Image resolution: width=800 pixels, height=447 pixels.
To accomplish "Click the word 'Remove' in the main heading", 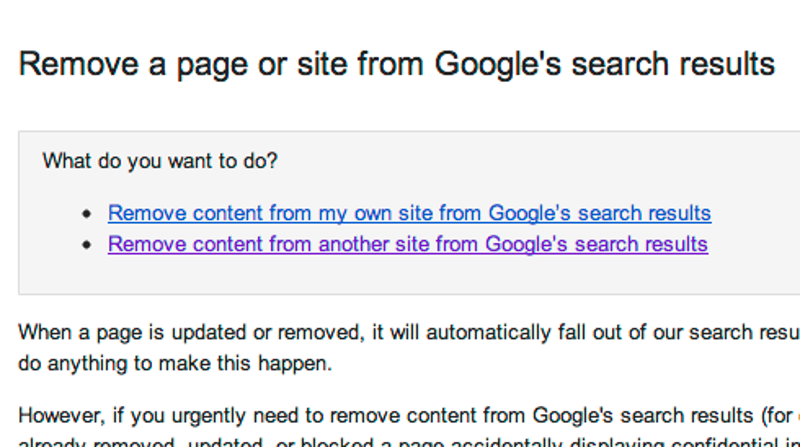I will tap(79, 65).
